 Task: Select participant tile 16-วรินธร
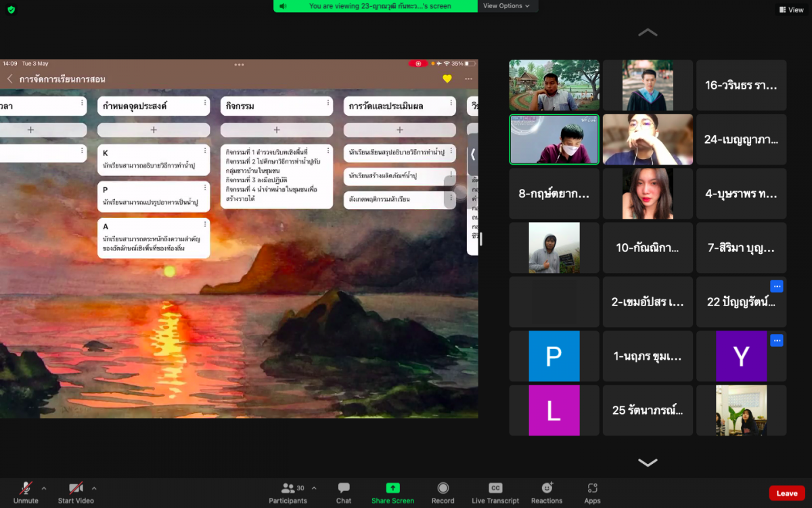tap(741, 85)
